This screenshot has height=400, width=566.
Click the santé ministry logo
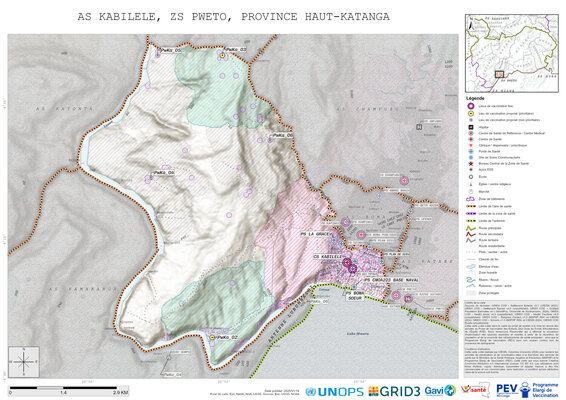point(475,391)
